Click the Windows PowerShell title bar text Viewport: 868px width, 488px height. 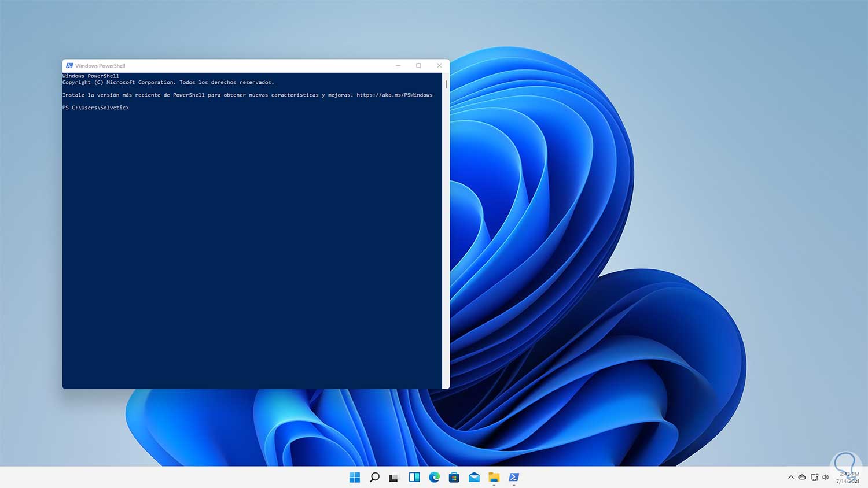point(100,66)
